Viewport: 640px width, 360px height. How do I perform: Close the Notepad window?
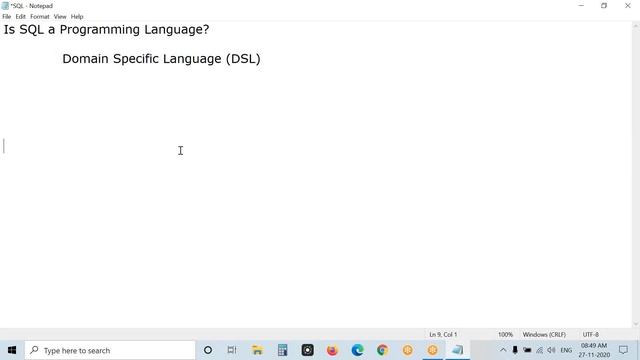(628, 6)
